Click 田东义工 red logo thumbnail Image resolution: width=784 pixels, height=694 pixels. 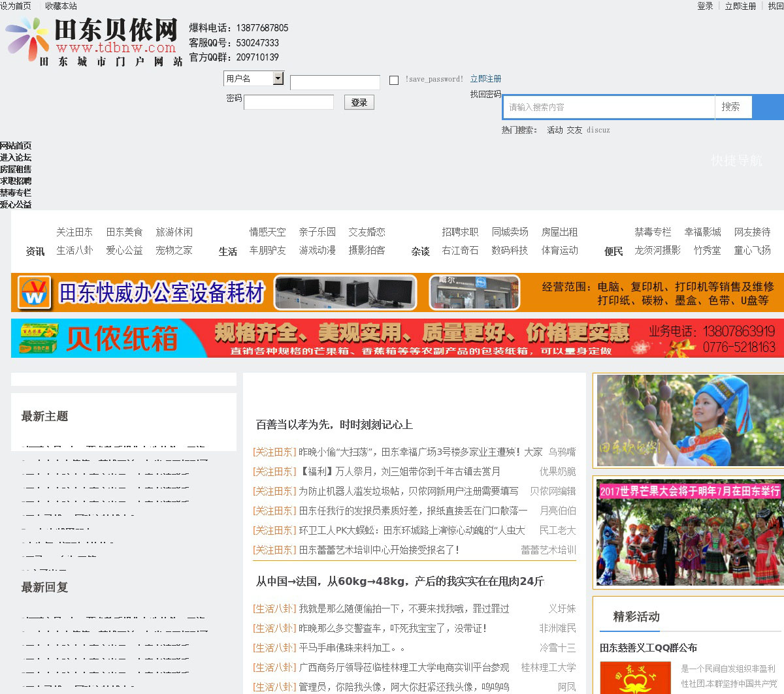[x=635, y=678]
